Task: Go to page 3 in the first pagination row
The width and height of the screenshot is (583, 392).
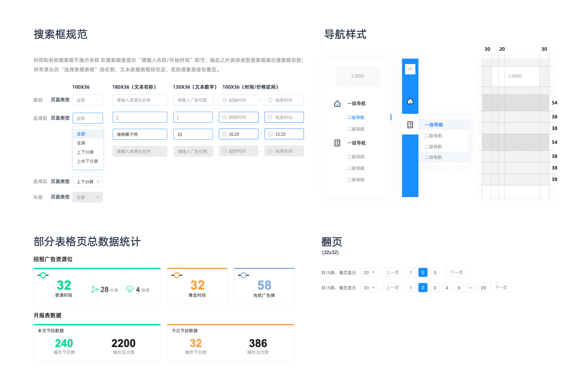Action: [435, 272]
